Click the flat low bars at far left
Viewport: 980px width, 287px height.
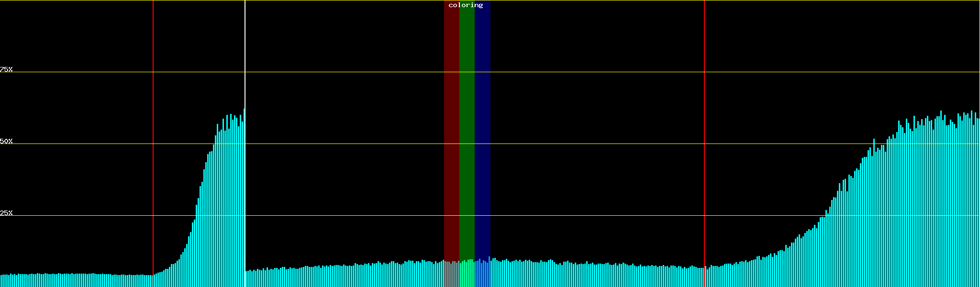point(72,280)
